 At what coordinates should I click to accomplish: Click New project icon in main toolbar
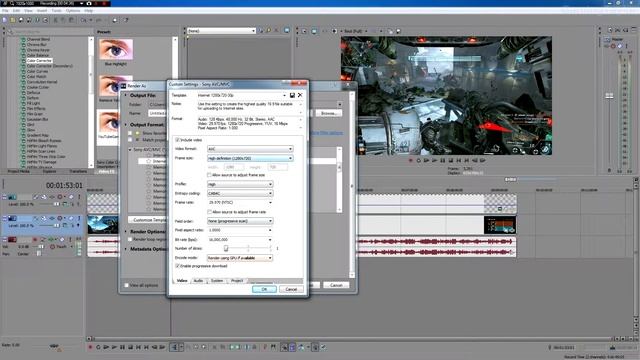pos(5,20)
